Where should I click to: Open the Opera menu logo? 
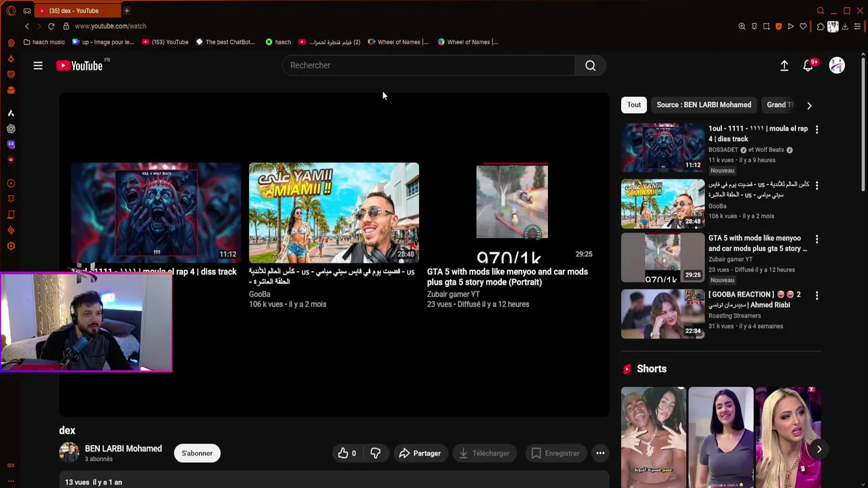11,11
